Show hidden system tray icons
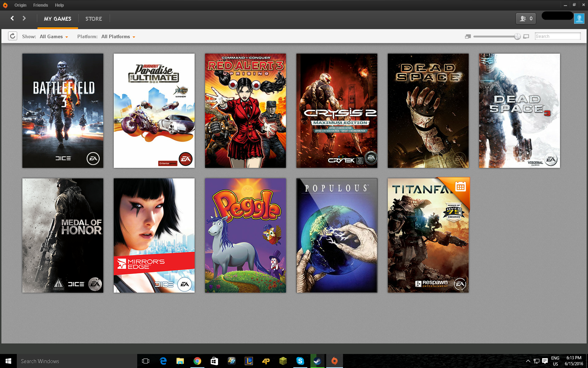The width and height of the screenshot is (588, 368). coord(528,361)
